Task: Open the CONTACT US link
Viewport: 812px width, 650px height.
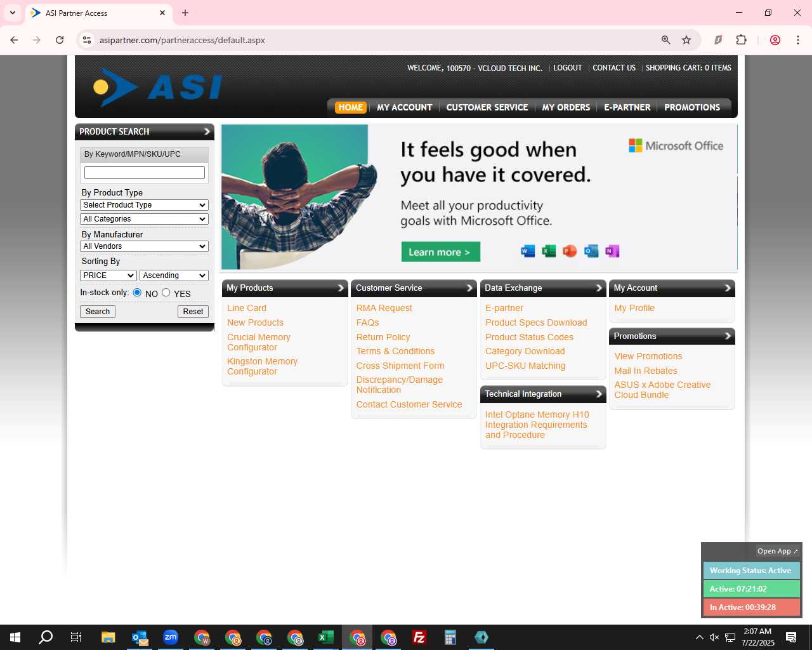Action: pyautogui.click(x=614, y=68)
